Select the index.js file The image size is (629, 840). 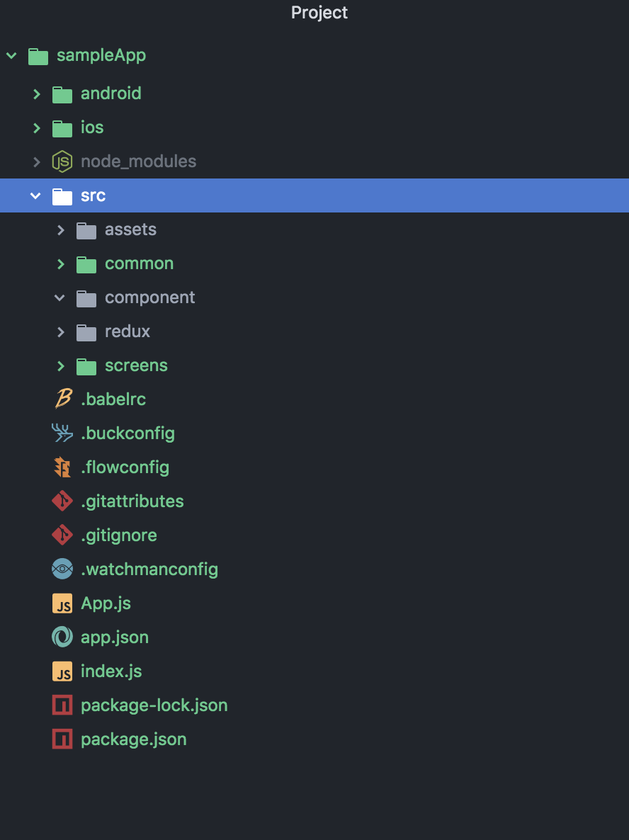[x=111, y=671]
